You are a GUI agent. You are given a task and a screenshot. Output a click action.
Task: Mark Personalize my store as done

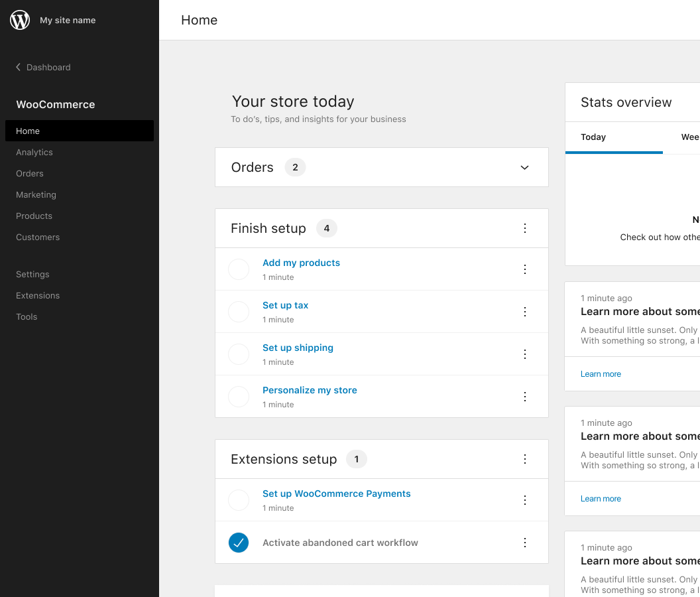pos(239,396)
